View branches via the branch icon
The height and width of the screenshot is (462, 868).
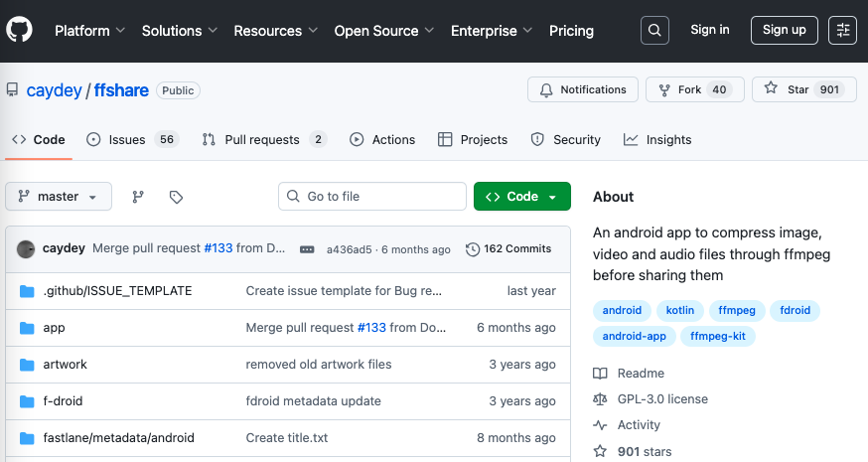[x=138, y=197]
